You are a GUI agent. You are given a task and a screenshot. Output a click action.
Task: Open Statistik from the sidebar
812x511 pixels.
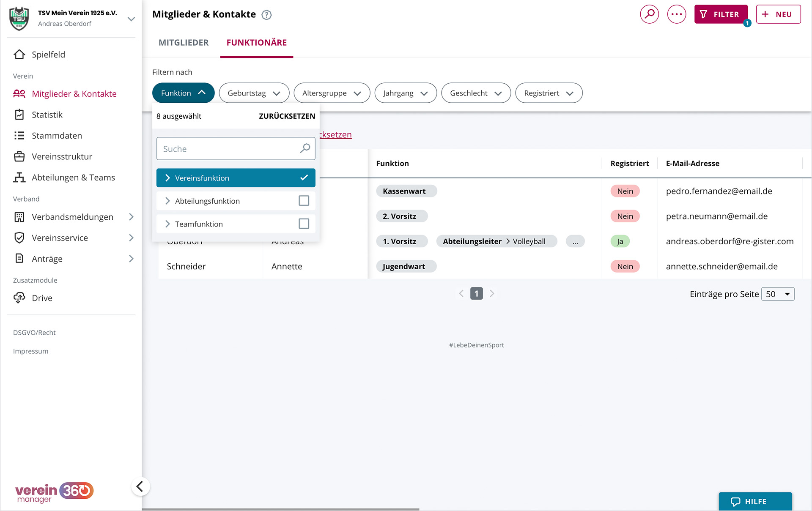point(47,115)
